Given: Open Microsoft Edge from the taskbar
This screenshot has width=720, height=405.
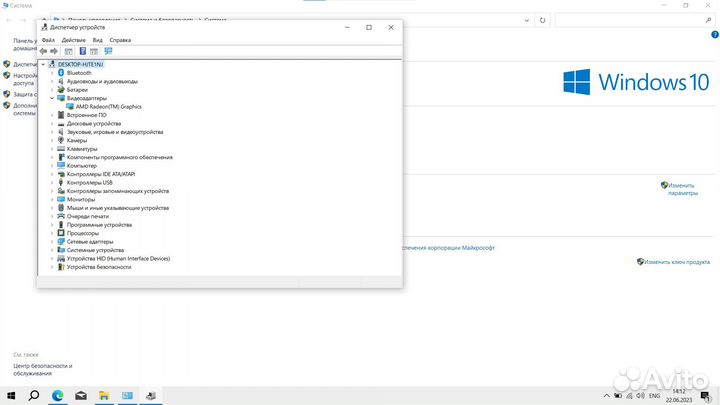Looking at the screenshot, I should (x=57, y=396).
